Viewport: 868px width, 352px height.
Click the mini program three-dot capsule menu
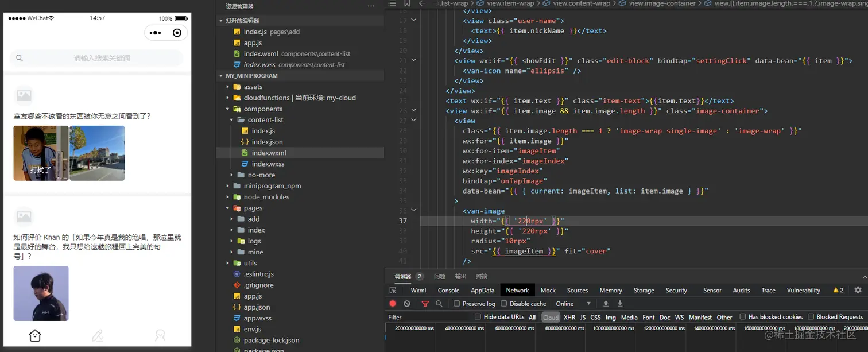coord(155,33)
